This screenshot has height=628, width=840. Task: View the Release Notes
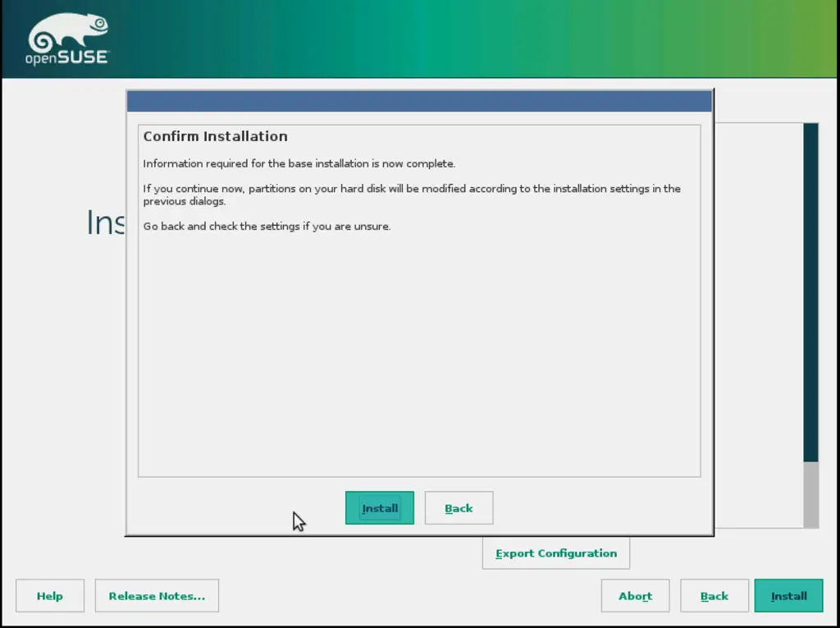tap(157, 596)
